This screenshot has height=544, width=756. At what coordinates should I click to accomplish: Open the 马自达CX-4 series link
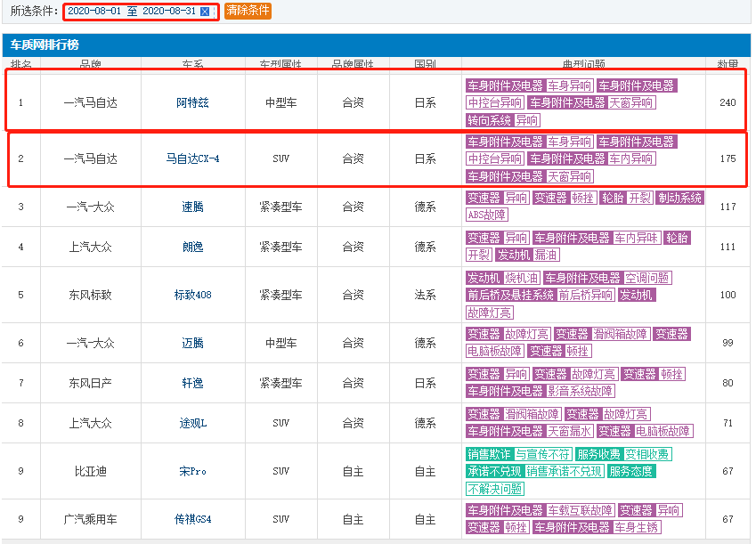[192, 158]
